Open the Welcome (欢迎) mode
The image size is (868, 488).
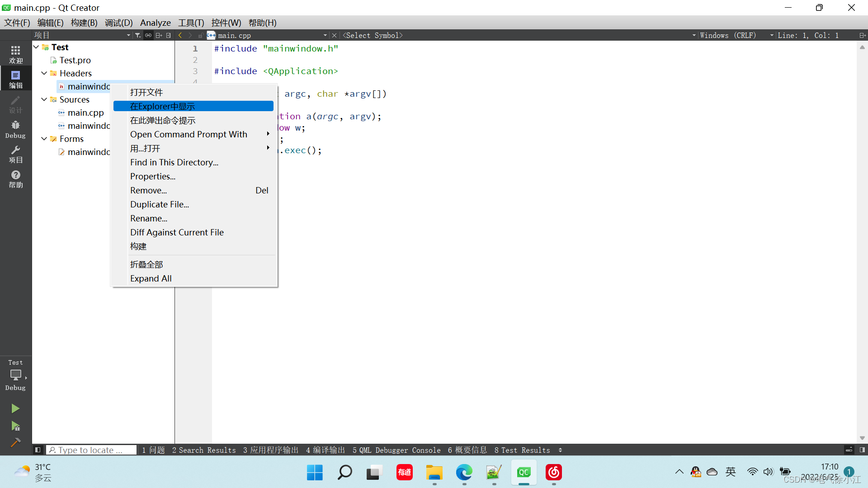(16, 54)
